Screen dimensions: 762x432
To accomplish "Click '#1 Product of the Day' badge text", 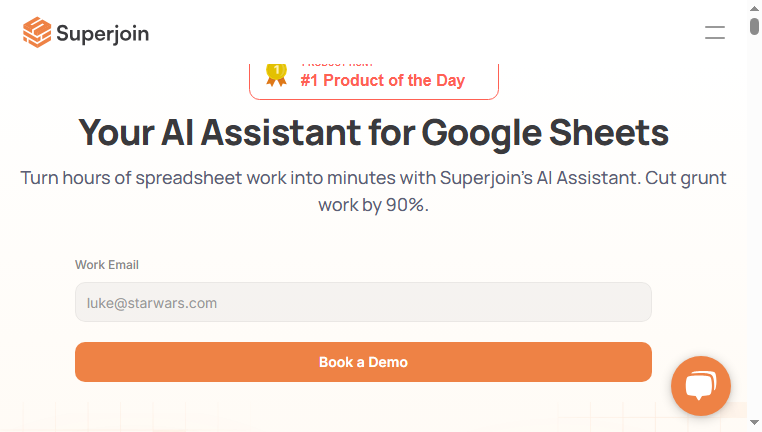I will click(383, 80).
